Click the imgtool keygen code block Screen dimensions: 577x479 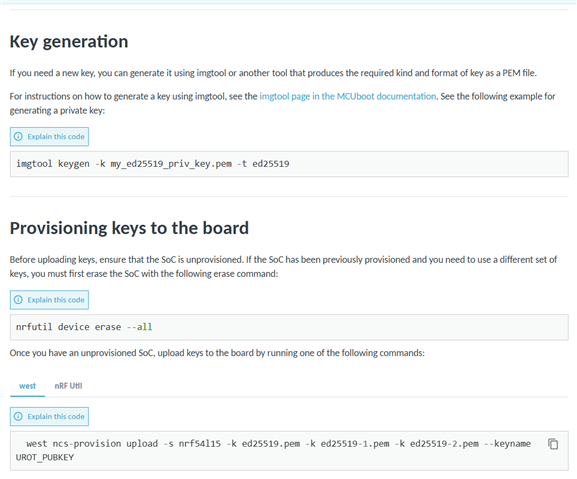pyautogui.click(x=289, y=164)
